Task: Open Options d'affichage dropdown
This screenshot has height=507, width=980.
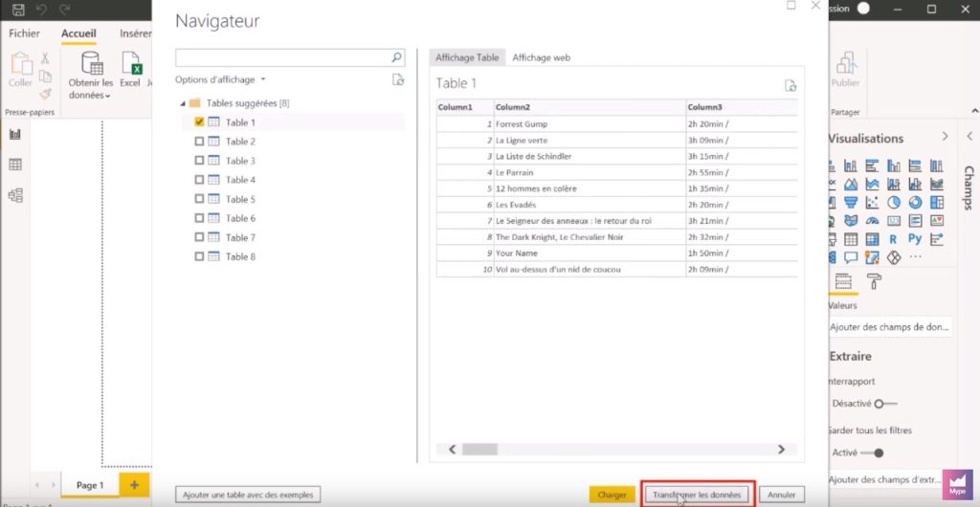Action: (220, 79)
